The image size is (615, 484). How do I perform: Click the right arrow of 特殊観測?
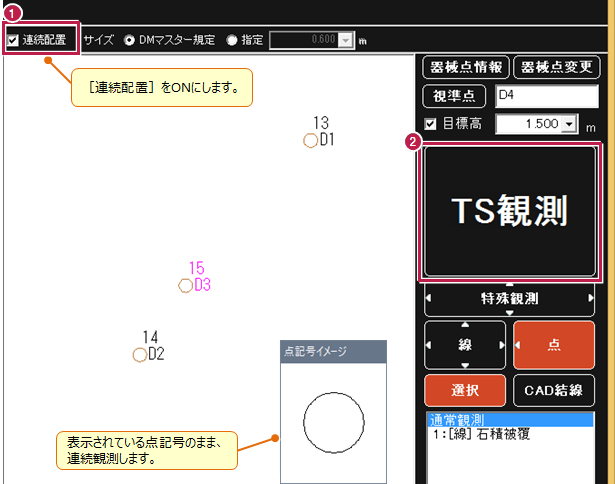591,298
